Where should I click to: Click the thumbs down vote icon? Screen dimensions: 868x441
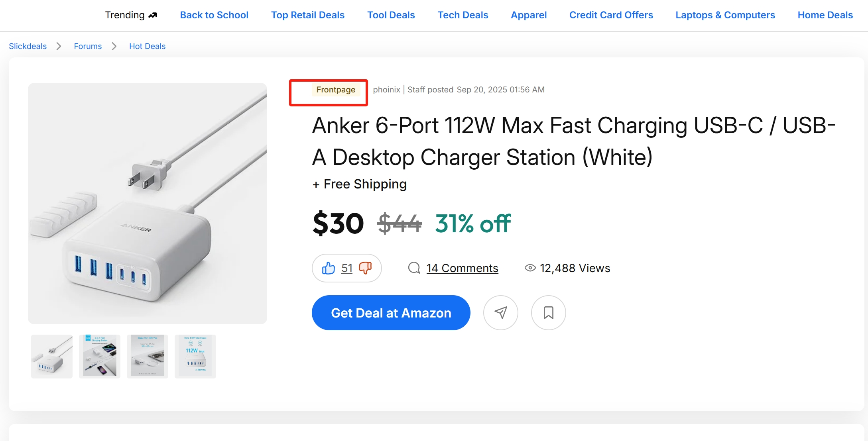click(365, 268)
